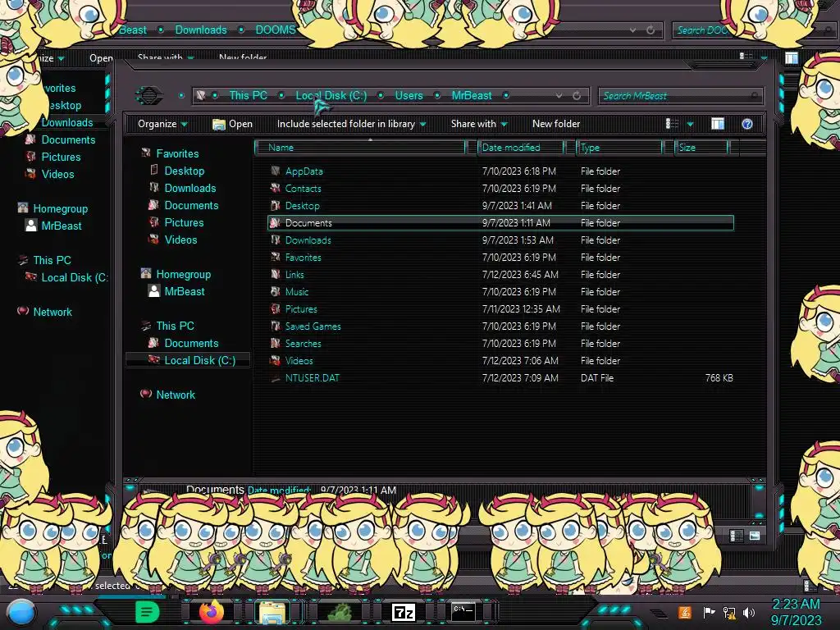Click the Start orb button

coord(21,612)
